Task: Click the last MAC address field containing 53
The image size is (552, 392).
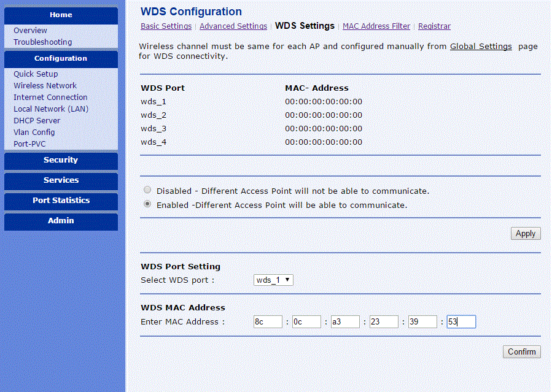Action: click(461, 322)
